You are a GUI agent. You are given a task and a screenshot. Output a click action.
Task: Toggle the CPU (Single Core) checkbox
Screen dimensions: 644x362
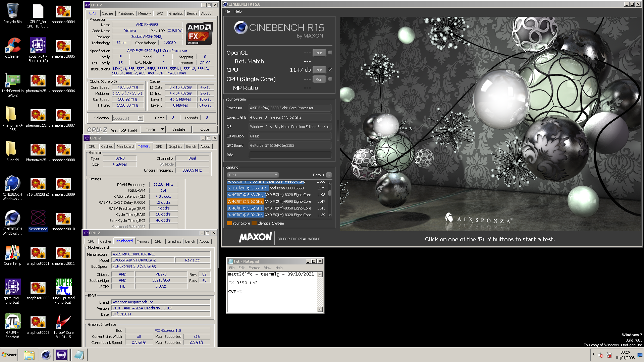click(330, 79)
